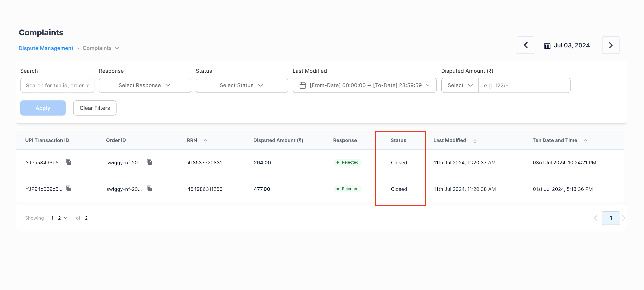Copy order ID in first row
The image size is (644, 290).
click(149, 162)
